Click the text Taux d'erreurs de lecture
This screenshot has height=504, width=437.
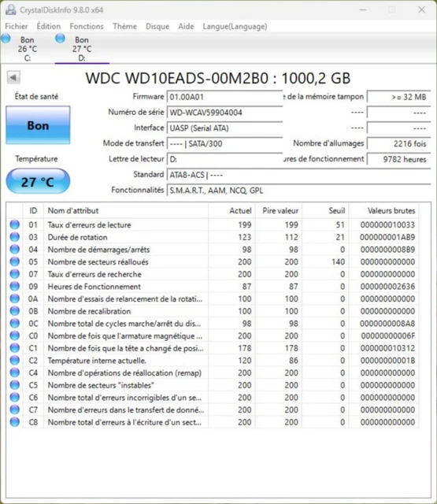tap(89, 224)
